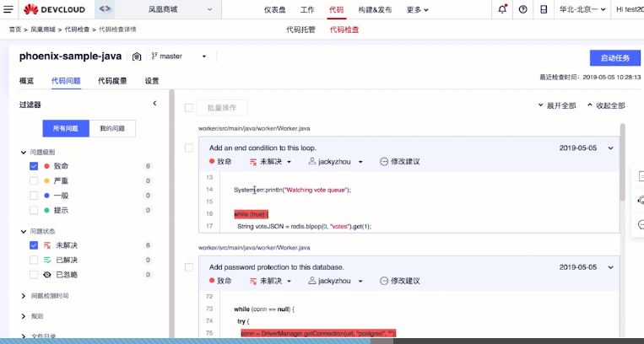Open the hamburger menu icon
Image resolution: width=644 pixels, height=344 pixels.
tap(8, 9)
